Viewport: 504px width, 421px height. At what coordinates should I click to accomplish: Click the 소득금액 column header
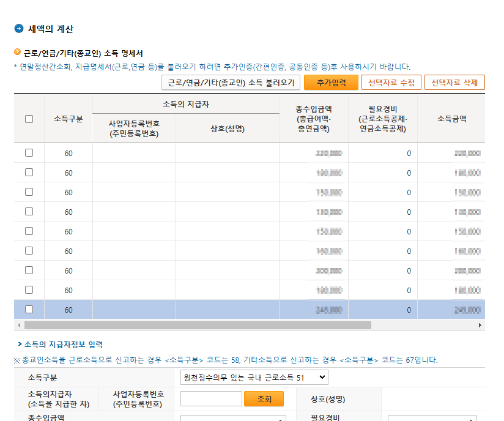tap(451, 119)
